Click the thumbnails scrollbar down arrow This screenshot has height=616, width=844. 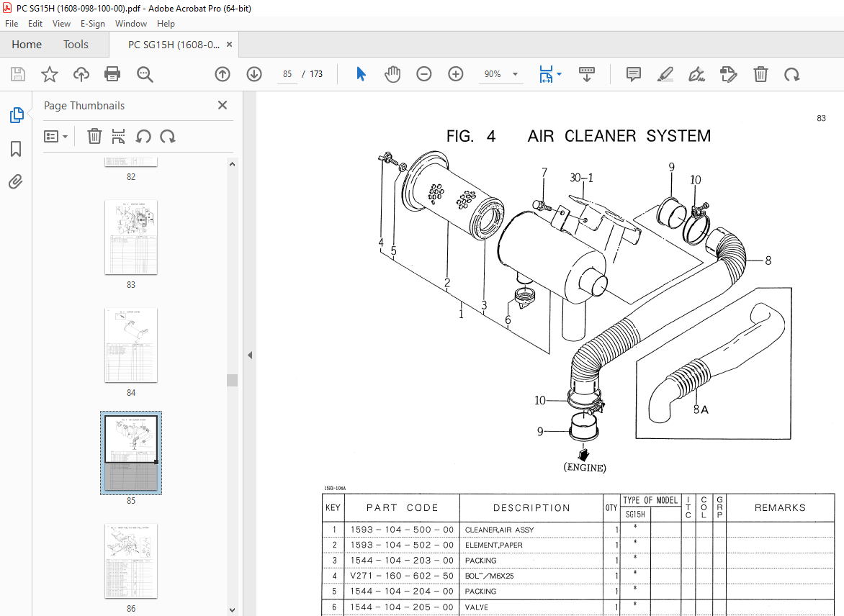tap(232, 610)
